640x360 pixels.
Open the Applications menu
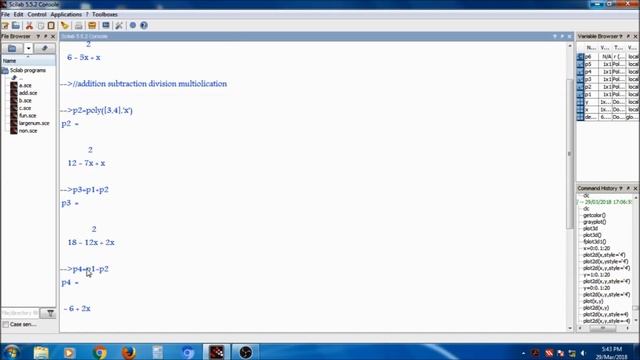coord(66,14)
